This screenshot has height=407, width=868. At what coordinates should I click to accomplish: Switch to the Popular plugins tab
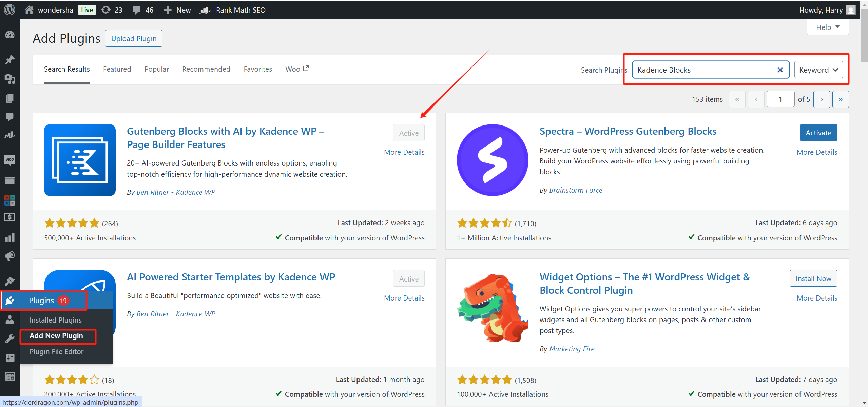(156, 69)
